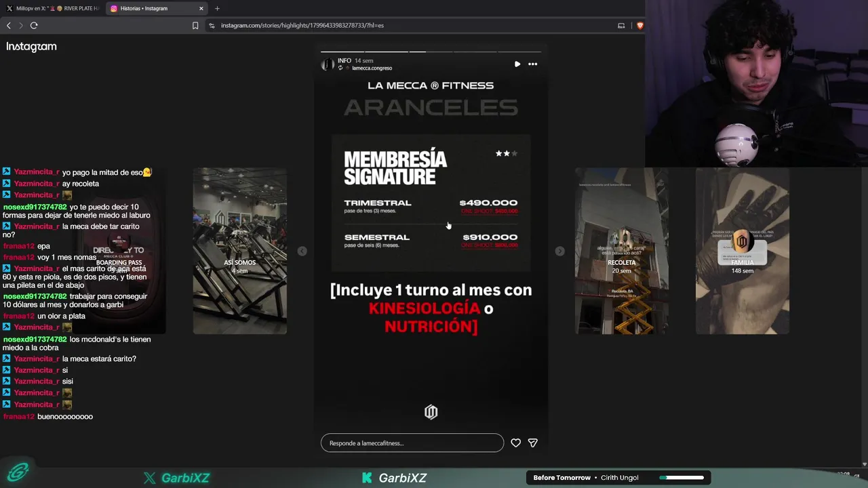Click chat message 'yo pago la mitad de eso'

[x=102, y=172]
